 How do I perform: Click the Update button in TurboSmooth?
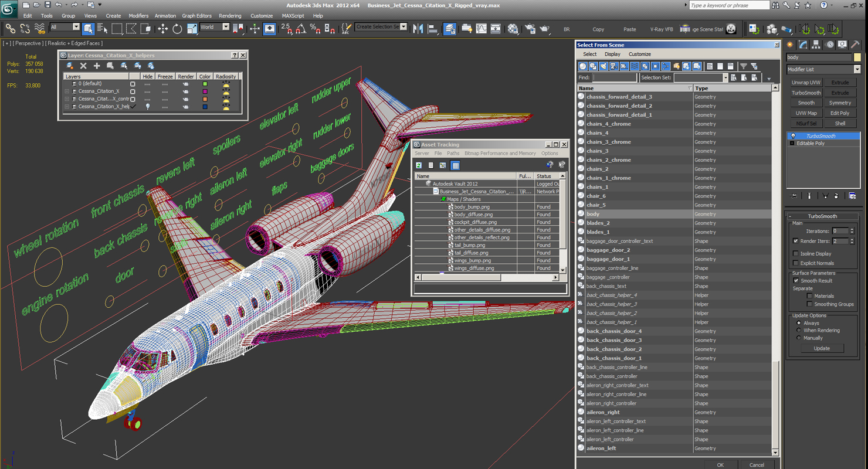tap(822, 348)
